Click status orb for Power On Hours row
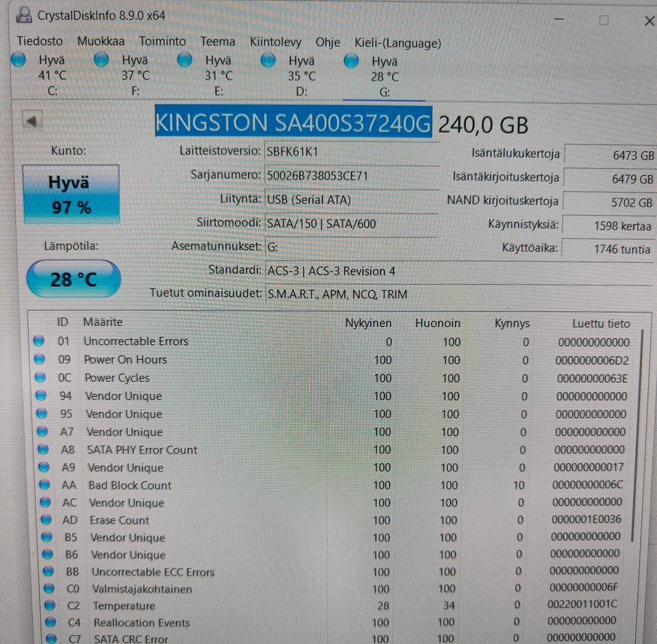Viewport: 657px width, 644px height. 40,359
